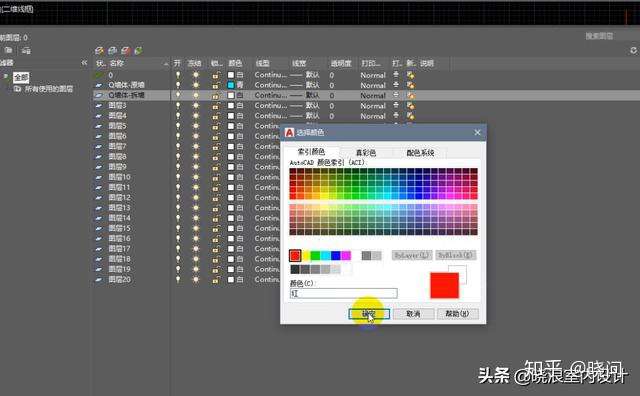The width and height of the screenshot is (640, 396).
Task: Toggle the on/off lightbulb for layer 0
Action: point(178,75)
